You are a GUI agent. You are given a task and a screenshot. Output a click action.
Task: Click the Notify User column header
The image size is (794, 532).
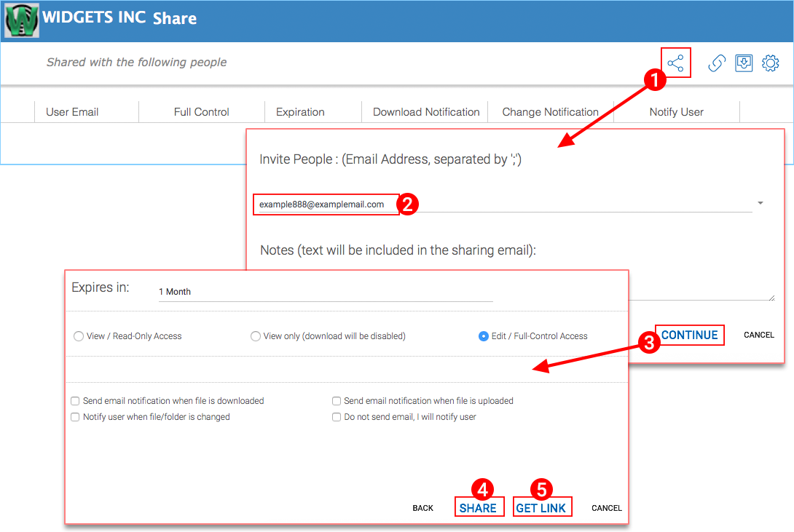(677, 112)
